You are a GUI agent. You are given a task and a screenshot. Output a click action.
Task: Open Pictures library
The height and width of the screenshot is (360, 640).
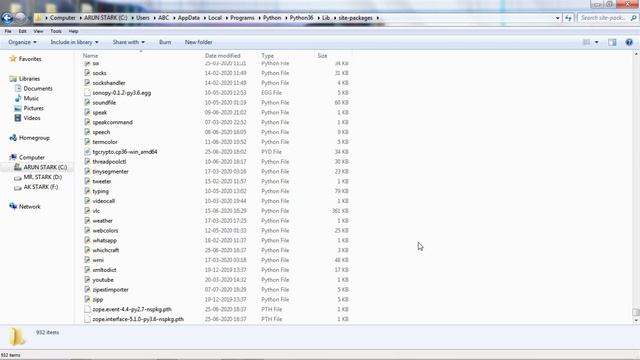[x=33, y=108]
